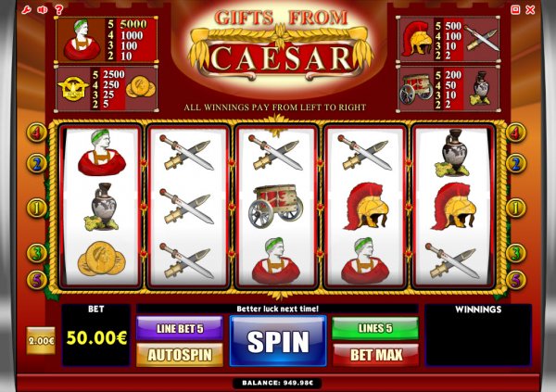
Task: Toggle fullscreen with the square window icon
Action: (x=515, y=9)
